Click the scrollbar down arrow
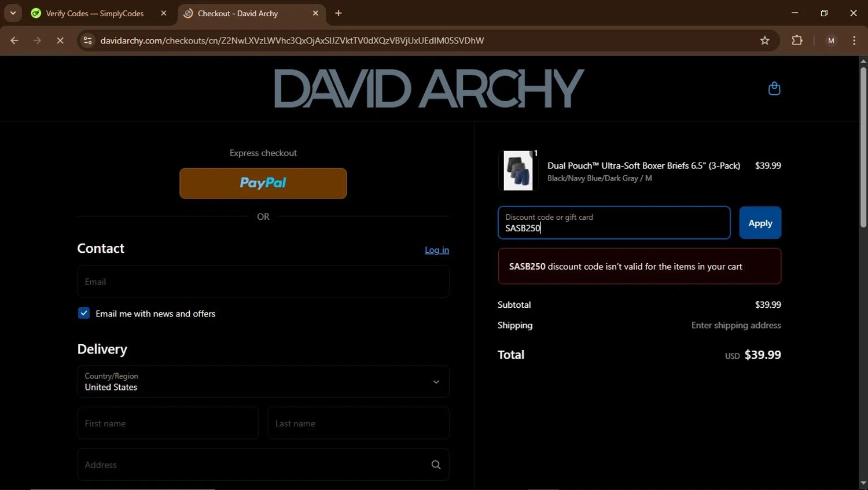 coord(863,483)
